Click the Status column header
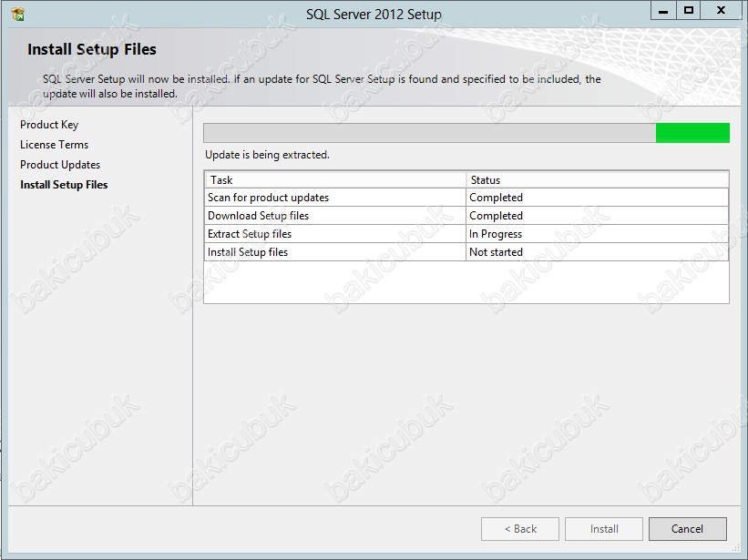Screen dimensions: 748x560 click(598, 180)
